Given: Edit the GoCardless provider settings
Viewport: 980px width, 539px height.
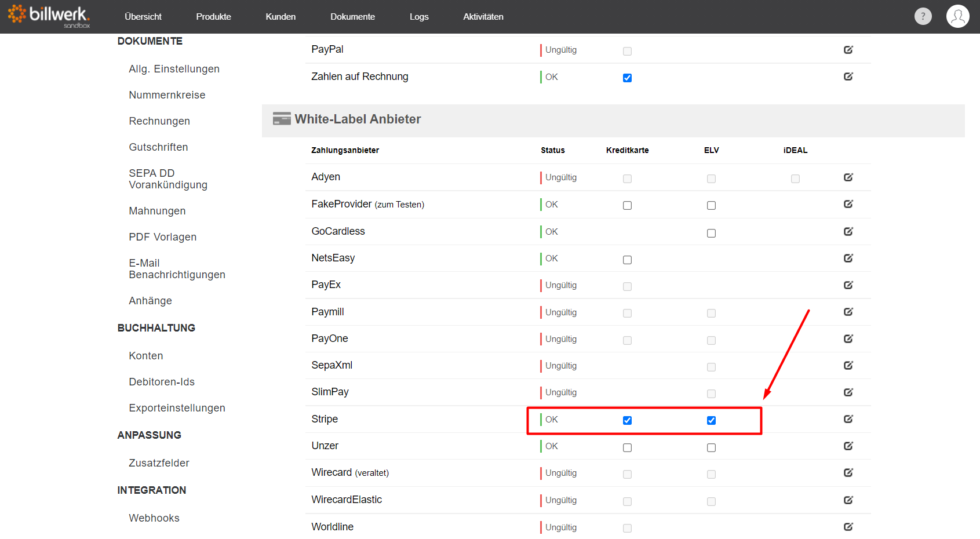Looking at the screenshot, I should 848,231.
